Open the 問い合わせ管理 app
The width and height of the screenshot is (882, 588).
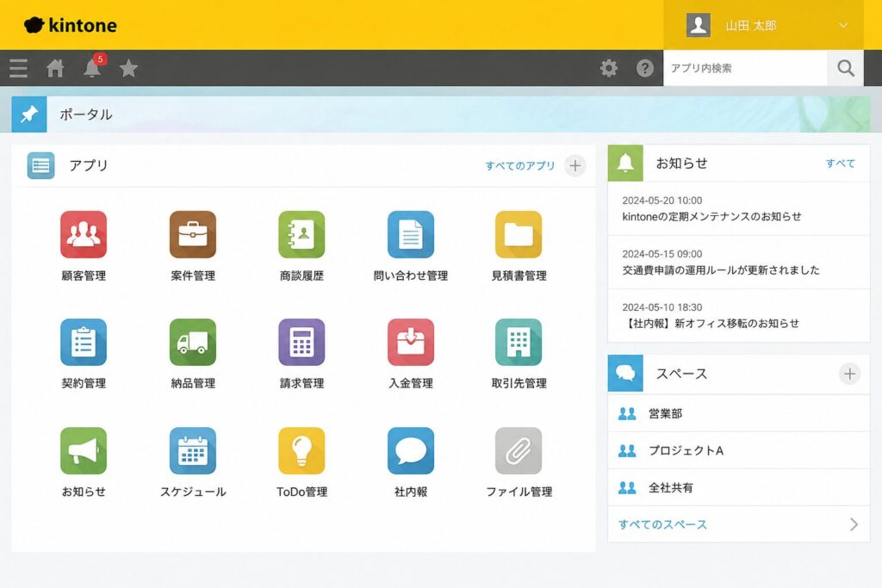pyautogui.click(x=411, y=234)
